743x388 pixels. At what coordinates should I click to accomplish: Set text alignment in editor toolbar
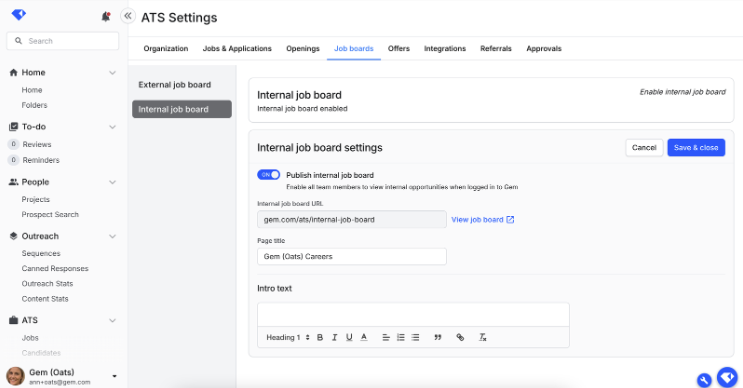[386, 337]
